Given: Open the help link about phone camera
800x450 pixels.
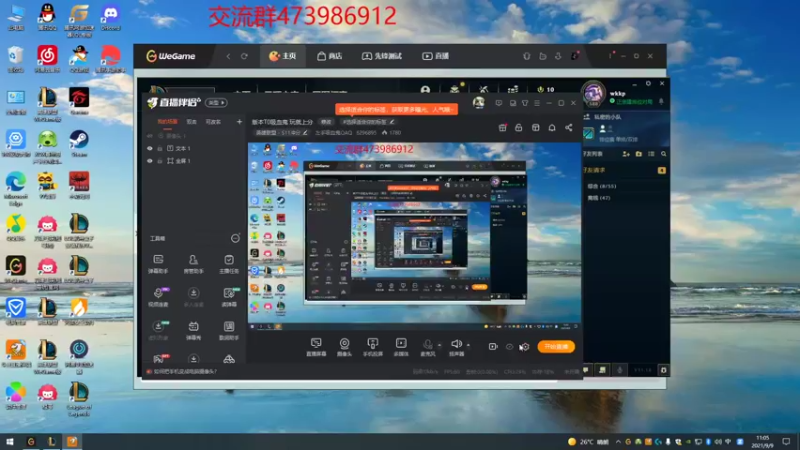Looking at the screenshot, I should click(185, 371).
